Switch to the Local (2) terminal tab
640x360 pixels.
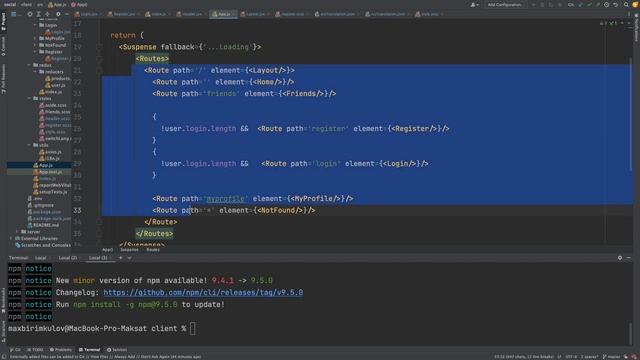tap(68, 258)
